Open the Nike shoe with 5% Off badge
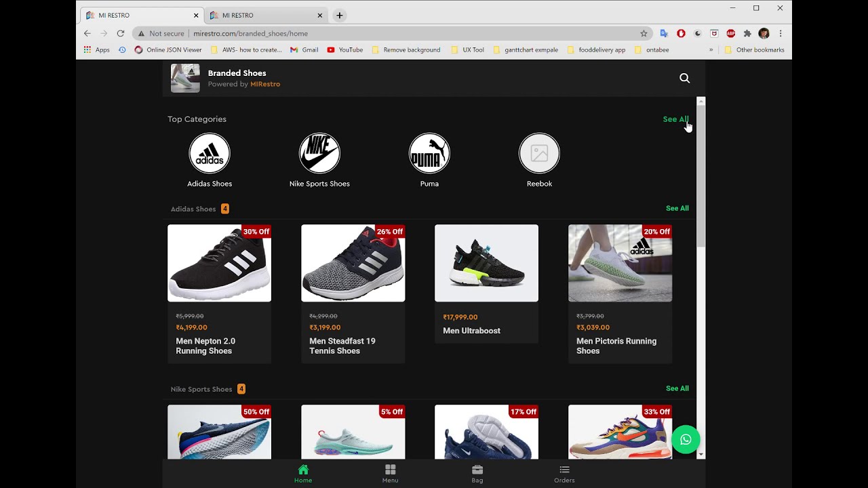 pos(353,432)
